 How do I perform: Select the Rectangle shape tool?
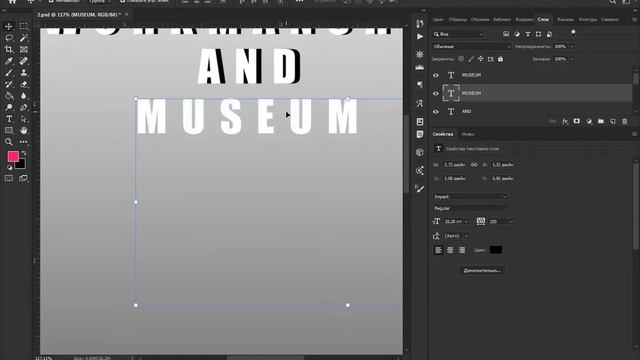click(9, 131)
